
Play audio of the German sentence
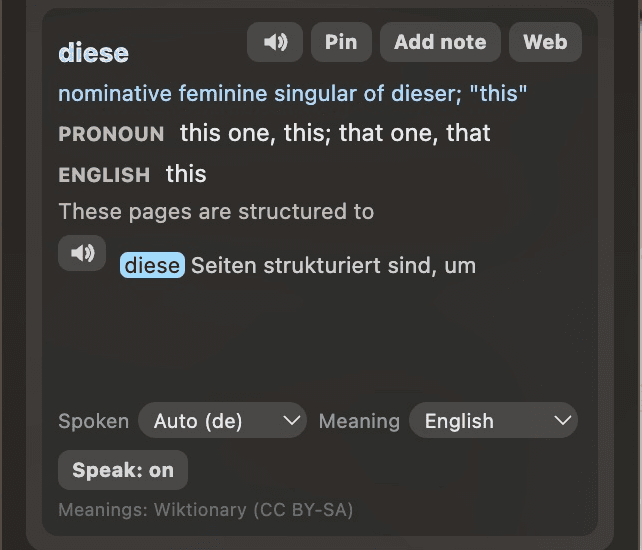coord(82,253)
